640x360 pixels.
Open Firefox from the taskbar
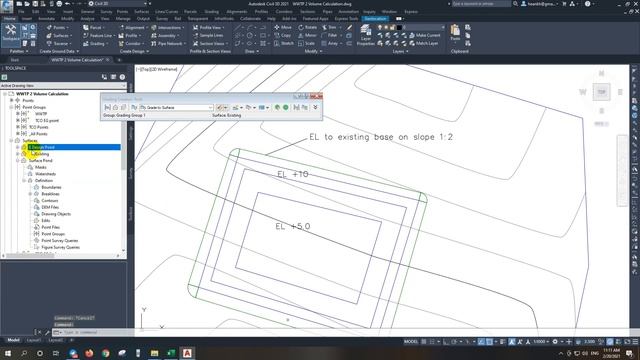(x=89, y=353)
